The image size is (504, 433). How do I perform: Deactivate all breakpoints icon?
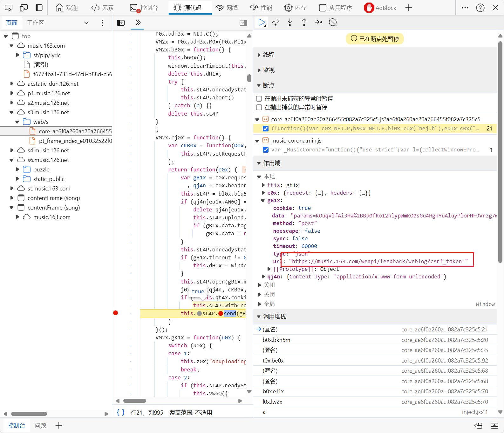pos(333,22)
